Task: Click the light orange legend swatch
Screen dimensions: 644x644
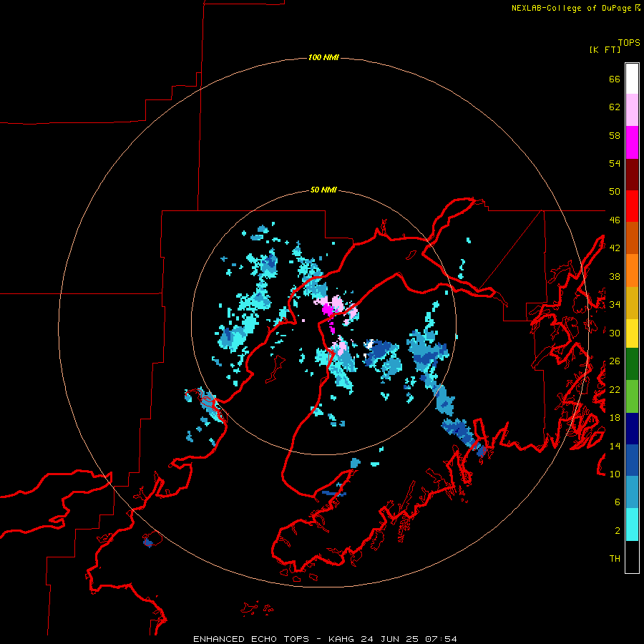Action: pyautogui.click(x=632, y=270)
